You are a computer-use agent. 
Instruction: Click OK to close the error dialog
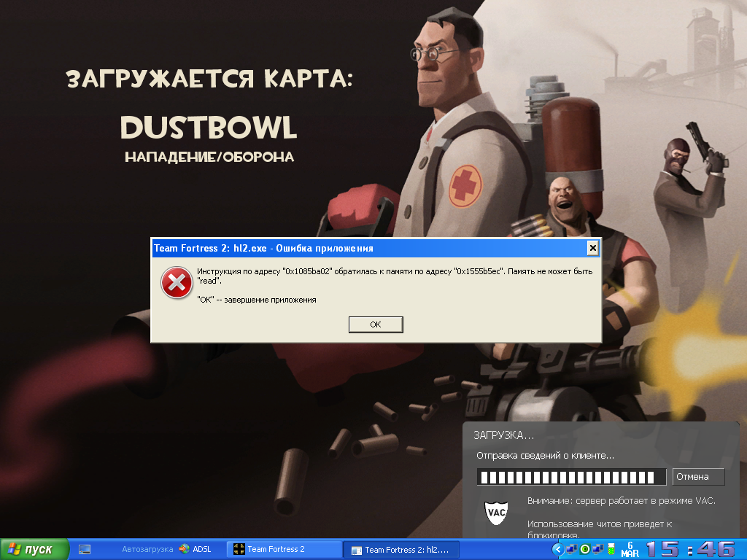(376, 324)
